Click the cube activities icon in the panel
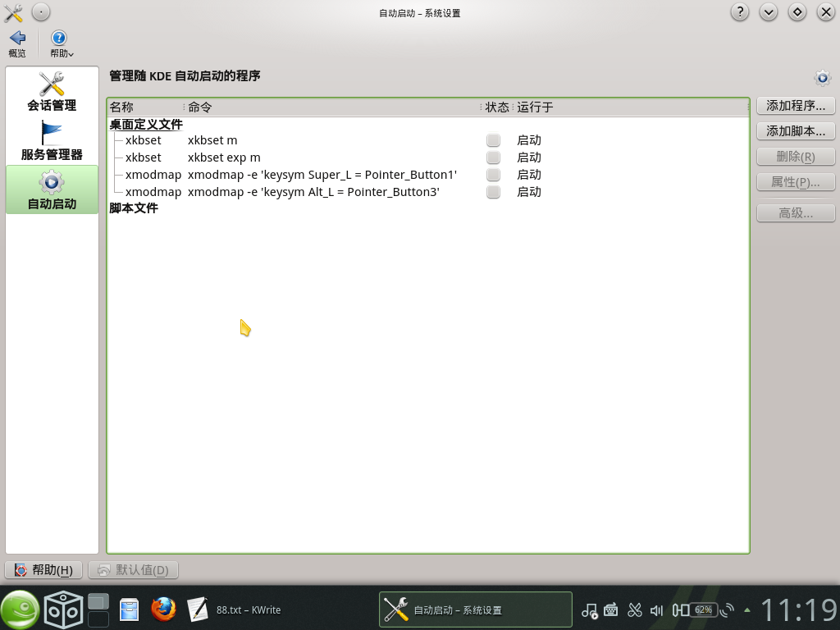840x630 pixels. pyautogui.click(x=63, y=609)
